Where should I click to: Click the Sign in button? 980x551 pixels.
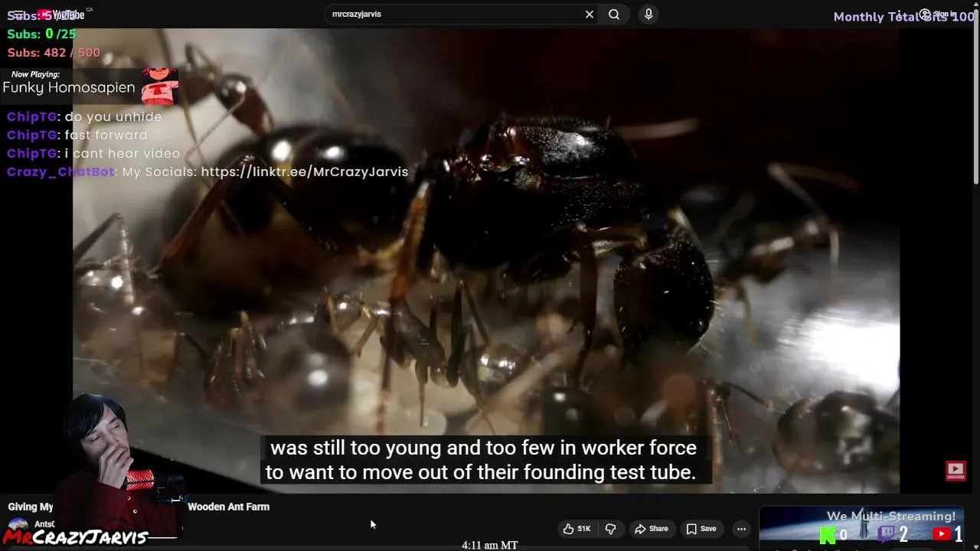[x=937, y=14]
